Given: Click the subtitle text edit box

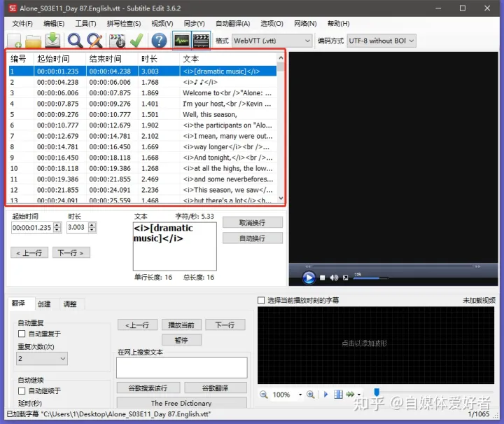Looking at the screenshot, I should 175,247.
